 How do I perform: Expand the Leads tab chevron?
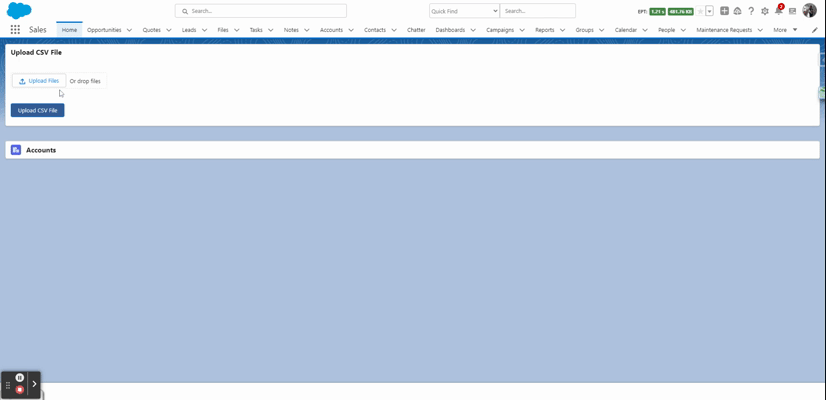click(204, 30)
